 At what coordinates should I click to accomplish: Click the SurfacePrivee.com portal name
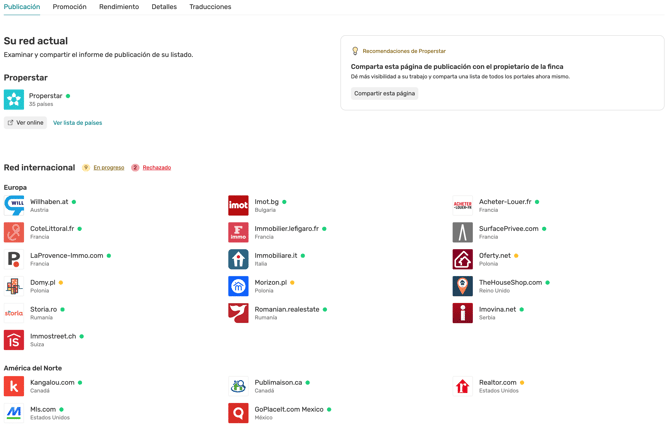pyautogui.click(x=508, y=229)
